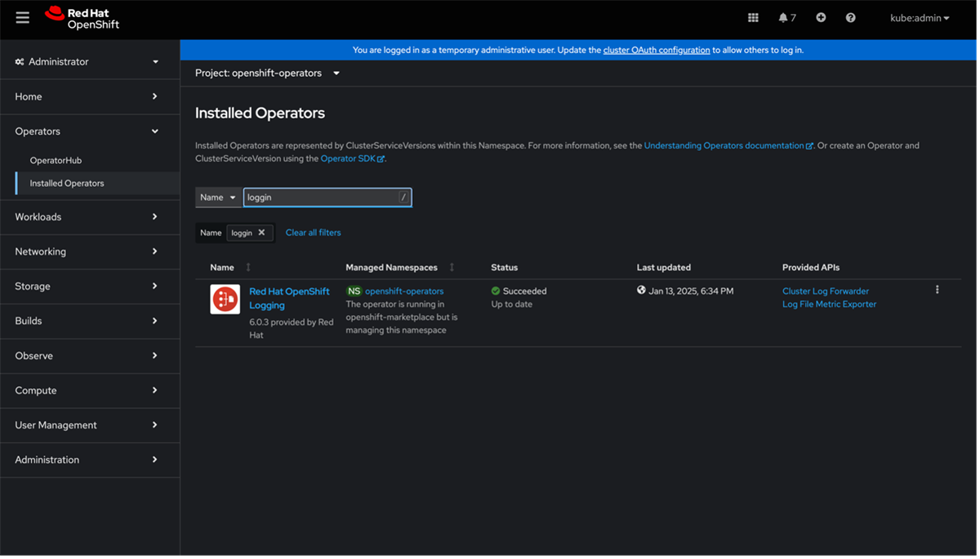Remove the loggin filter chip
The image size is (980, 559).
[x=263, y=233]
